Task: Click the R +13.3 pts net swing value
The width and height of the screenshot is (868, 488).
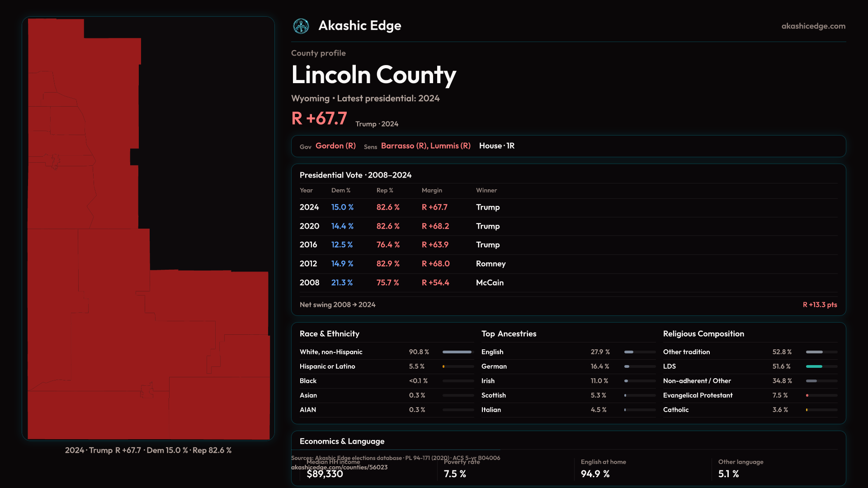Action: [819, 305]
